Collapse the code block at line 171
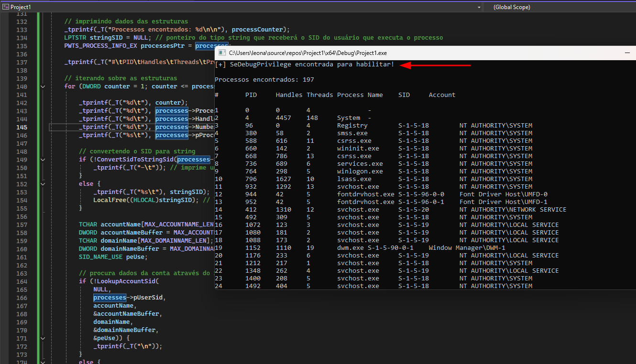 (x=43, y=338)
